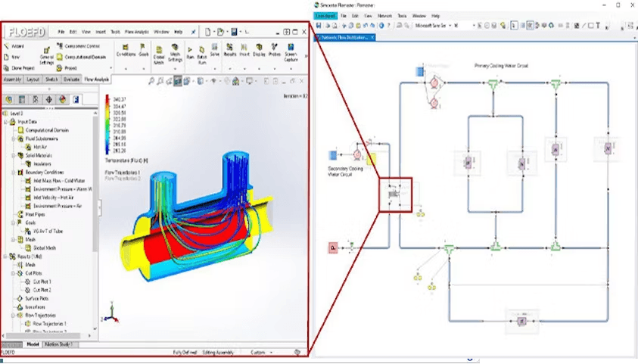Switch to the Flow Analysis tab
Viewport: 638px width, 364px height.
point(97,79)
